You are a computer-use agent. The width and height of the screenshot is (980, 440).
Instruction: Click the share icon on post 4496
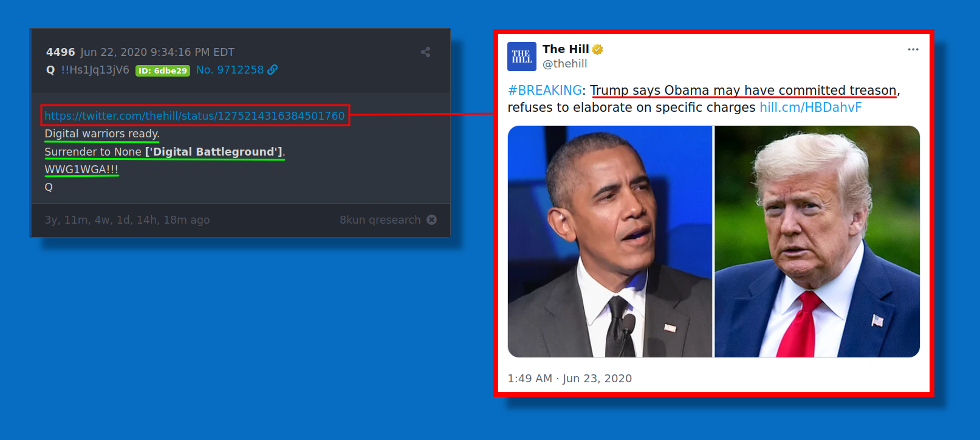pyautogui.click(x=425, y=52)
